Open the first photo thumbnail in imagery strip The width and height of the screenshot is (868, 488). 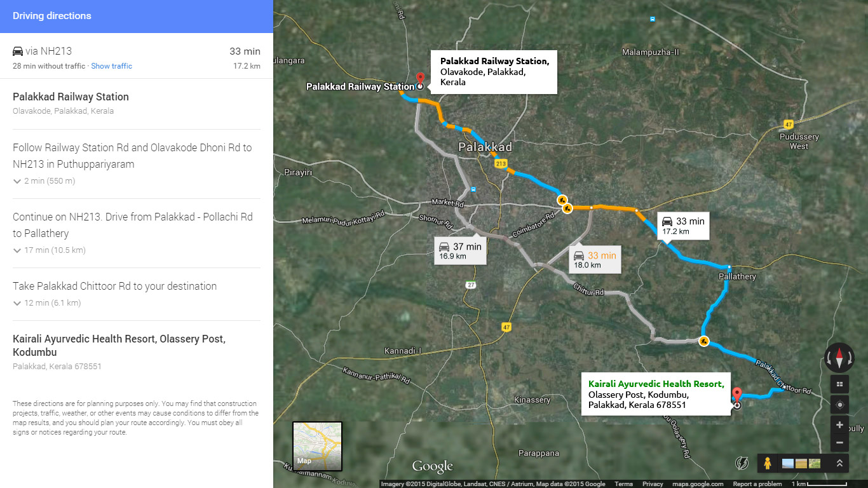click(x=788, y=464)
